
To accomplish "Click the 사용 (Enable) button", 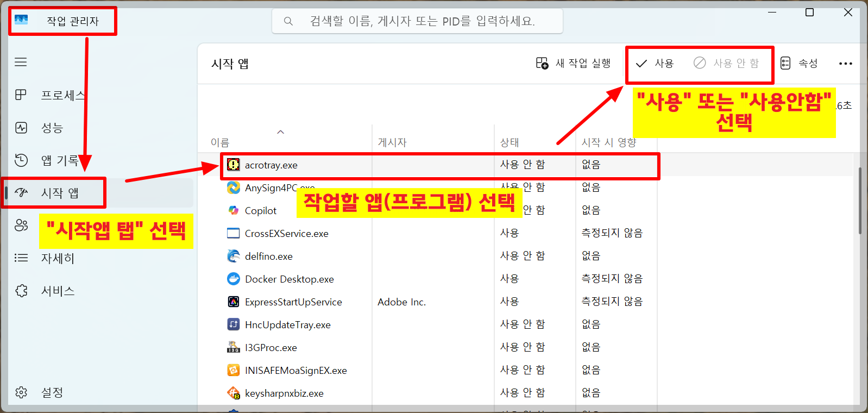I will pyautogui.click(x=655, y=64).
